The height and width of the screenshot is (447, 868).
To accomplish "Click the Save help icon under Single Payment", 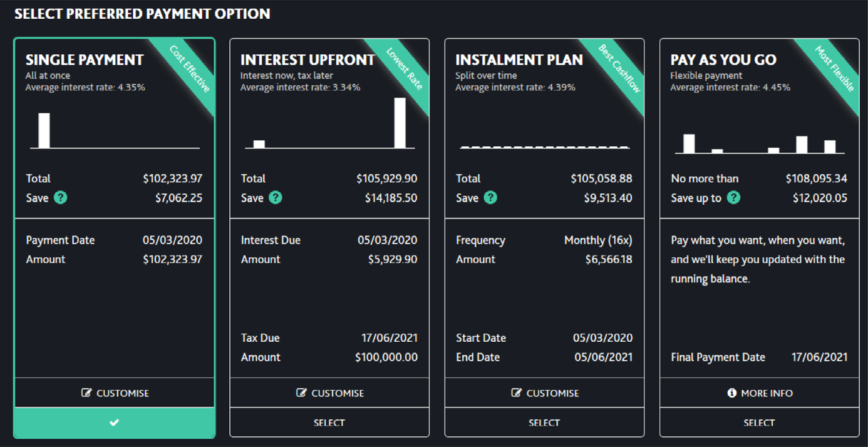I will pyautogui.click(x=61, y=198).
